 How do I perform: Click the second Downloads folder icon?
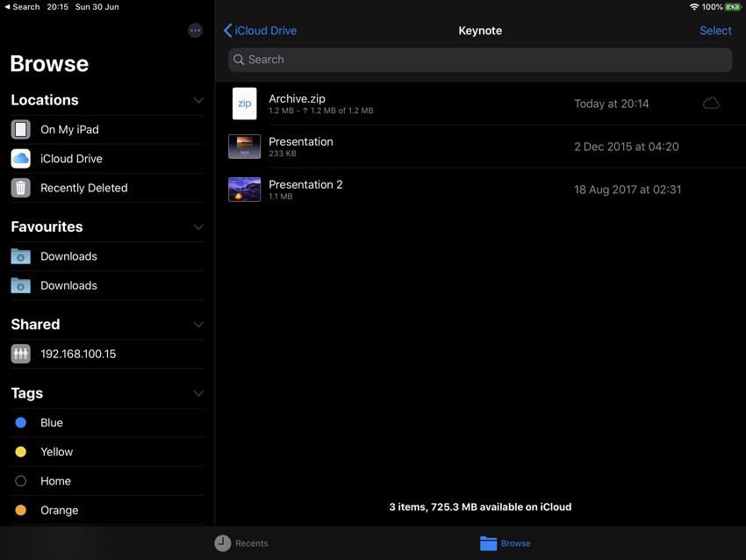[20, 285]
